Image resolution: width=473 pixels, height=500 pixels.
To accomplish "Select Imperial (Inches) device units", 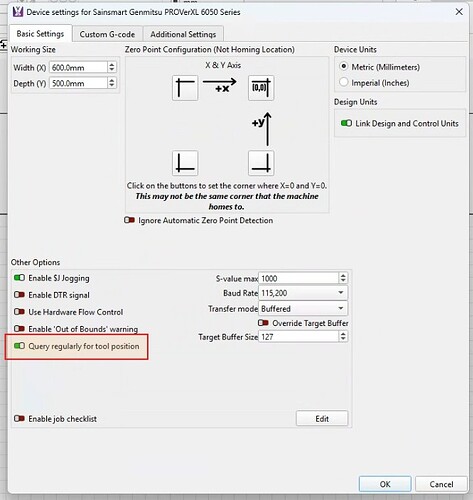I will pyautogui.click(x=344, y=82).
